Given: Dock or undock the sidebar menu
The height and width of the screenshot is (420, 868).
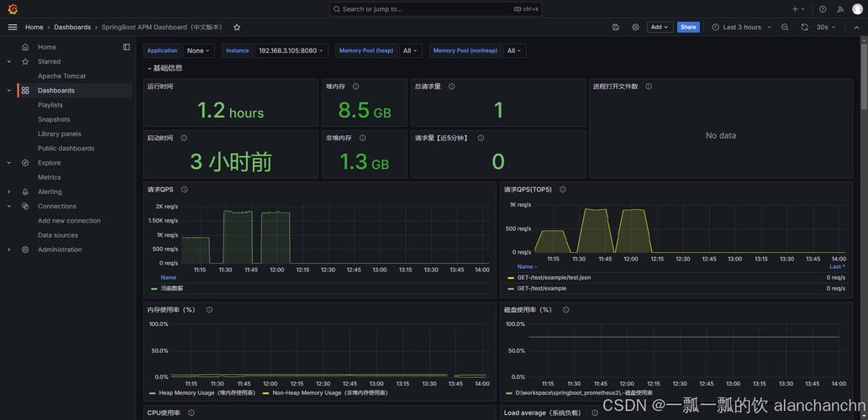Looking at the screenshot, I should [x=126, y=47].
